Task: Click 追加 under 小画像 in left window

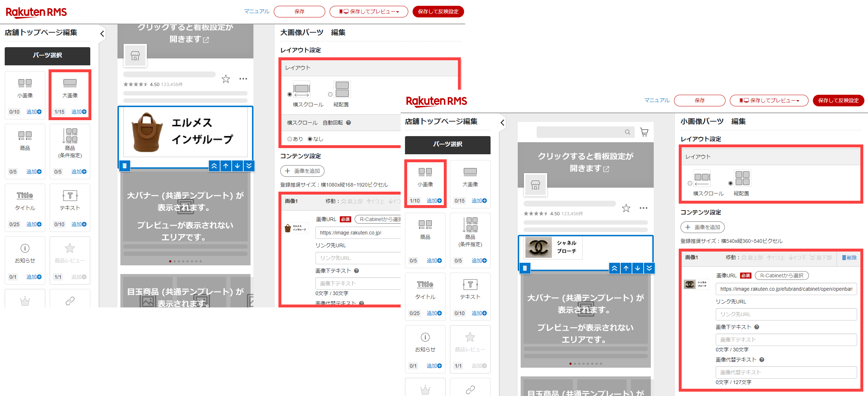Action: pos(34,112)
